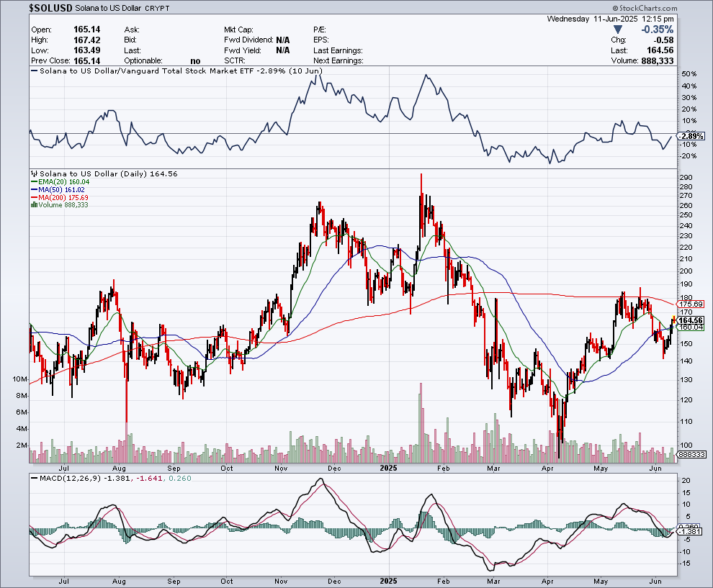Viewport: 713px width, 588px height.
Task: Click the EMA(20) 160.04 legend entry
Action: coord(63,182)
